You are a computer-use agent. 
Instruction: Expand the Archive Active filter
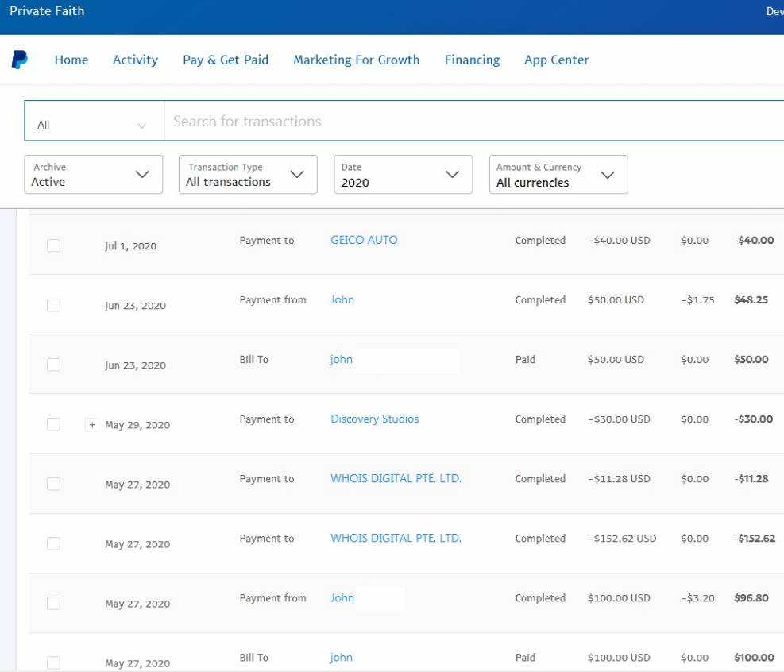(x=94, y=175)
